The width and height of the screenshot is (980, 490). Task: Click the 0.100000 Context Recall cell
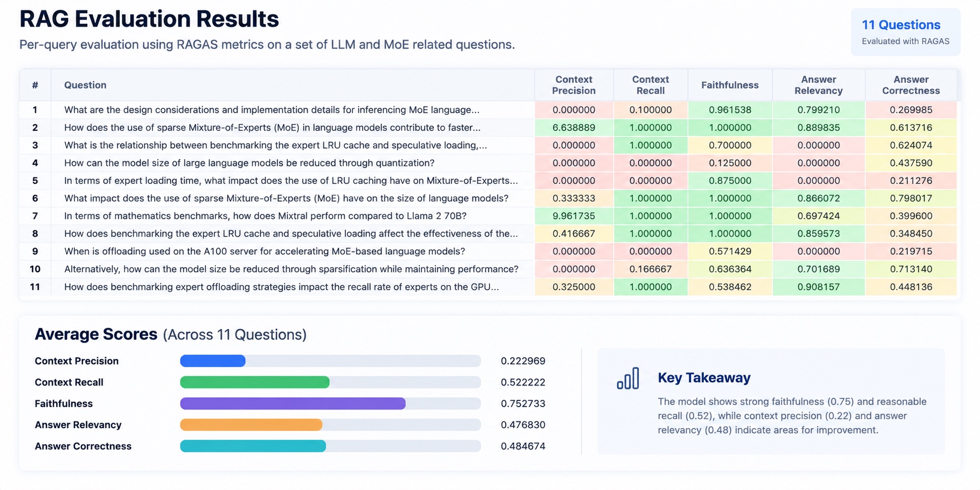651,110
